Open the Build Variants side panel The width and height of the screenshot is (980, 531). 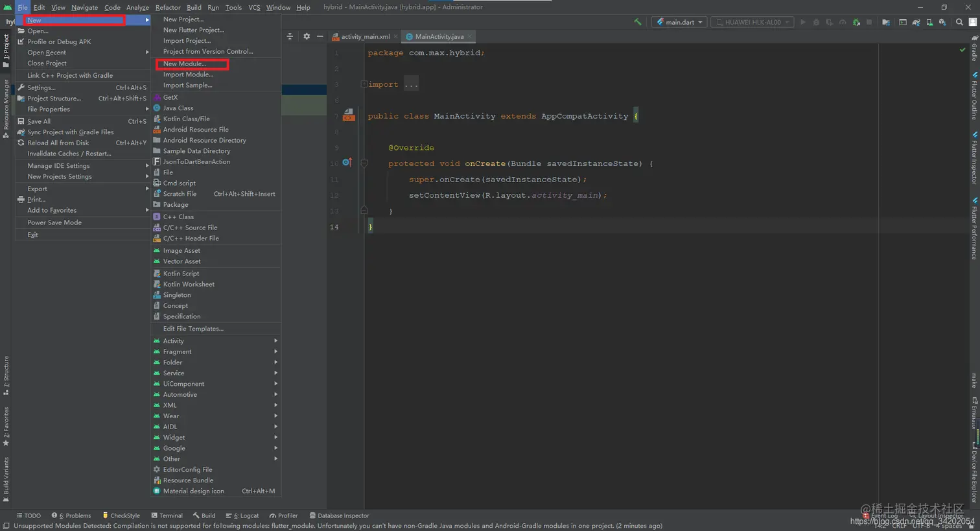6,480
